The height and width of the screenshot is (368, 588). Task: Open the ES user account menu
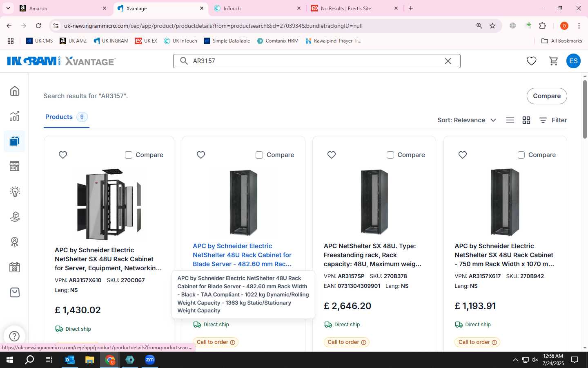tap(573, 61)
